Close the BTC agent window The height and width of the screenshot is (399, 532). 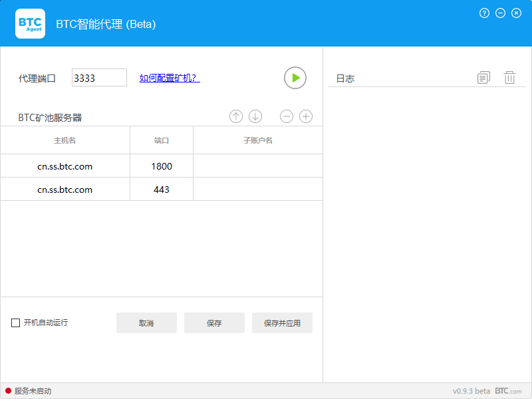[516, 13]
